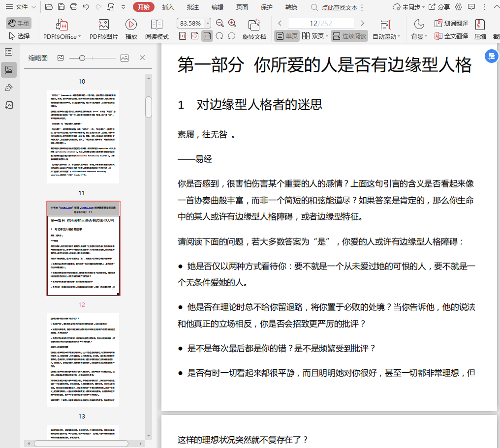Click the 播放 play slideshow icon
This screenshot has height=448, width=500.
pyautogui.click(x=131, y=25)
